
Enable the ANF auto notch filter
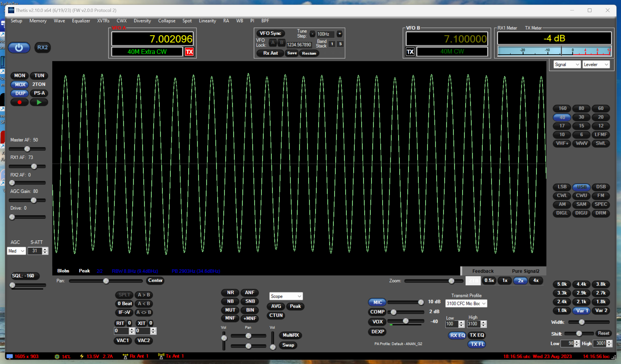tap(250, 292)
